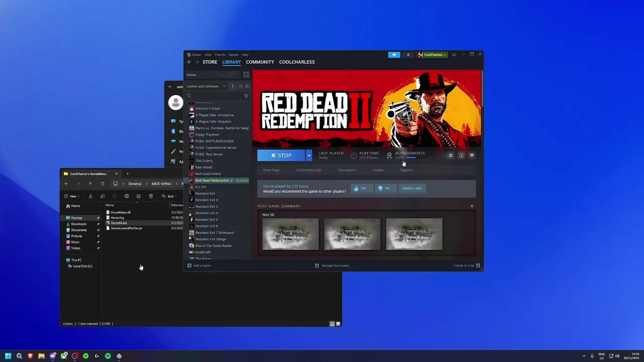The width and height of the screenshot is (644, 362).
Task: Select Resident Evil Village in Steam library
Action: [210, 239]
